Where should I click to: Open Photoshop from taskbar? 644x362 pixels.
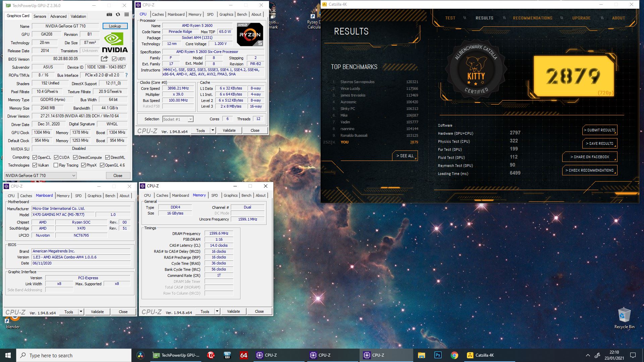[438, 355]
